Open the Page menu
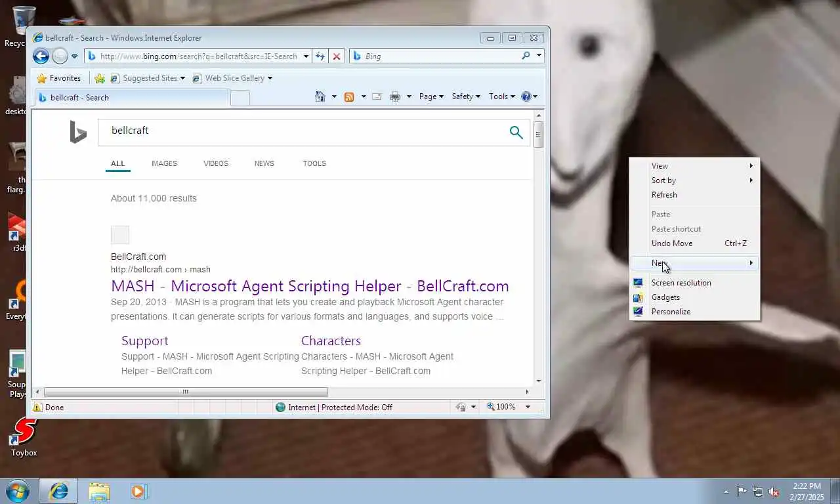Image resolution: width=840 pixels, height=504 pixels. [431, 96]
